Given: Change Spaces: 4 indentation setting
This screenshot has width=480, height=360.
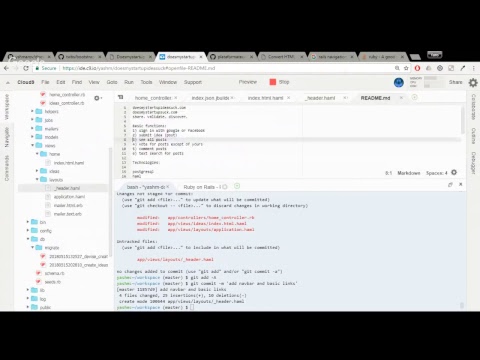Looking at the screenshot, I should click(x=437, y=173).
